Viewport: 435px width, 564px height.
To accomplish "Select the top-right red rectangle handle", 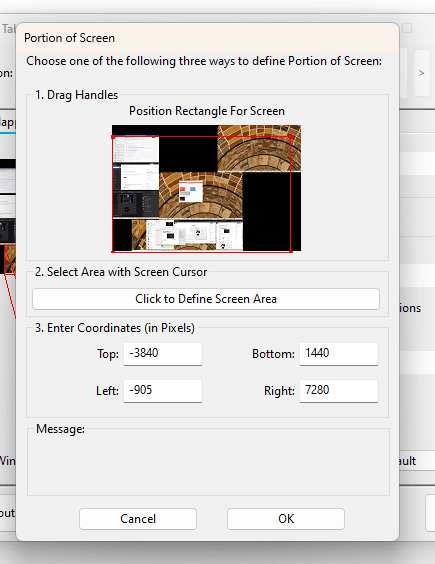I will (x=291, y=137).
